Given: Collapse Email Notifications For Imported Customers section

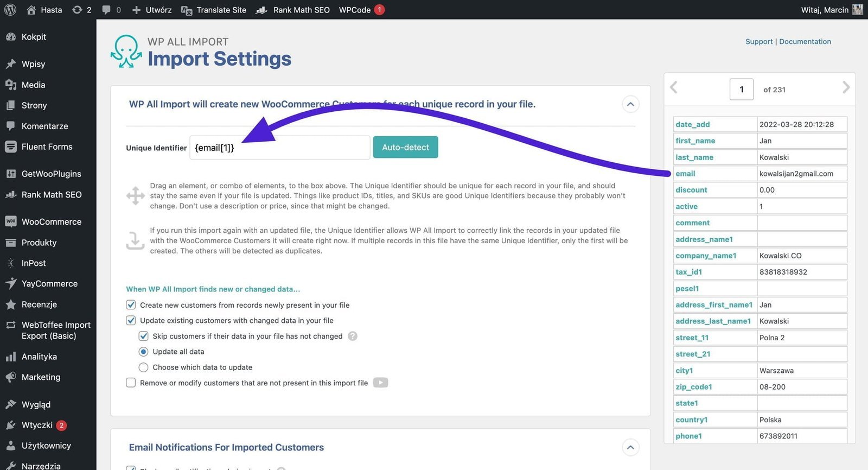Looking at the screenshot, I should [x=630, y=447].
